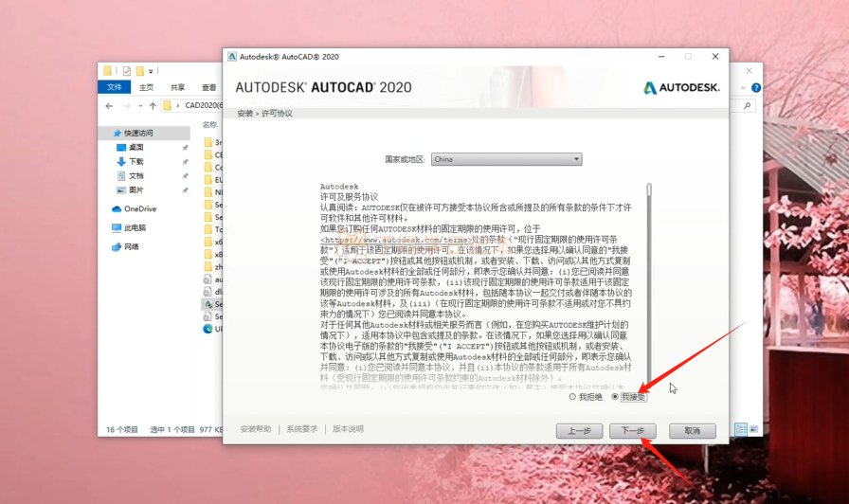Select 文档 in Explorer navigation pane
Image resolution: width=849 pixels, height=504 pixels.
point(135,176)
